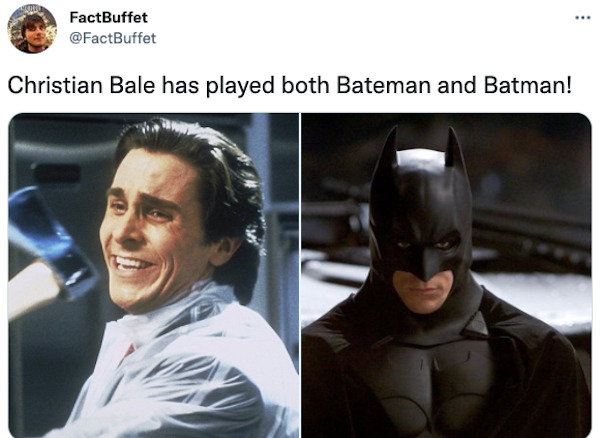This screenshot has height=438, width=600.
Task: Open the FactBuffet display name link
Action: pyautogui.click(x=109, y=17)
